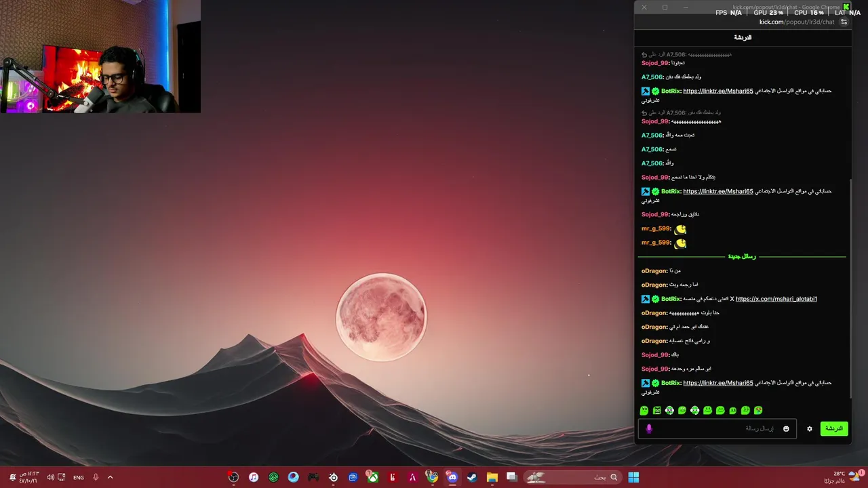Insert the sixth smiling green emote
Viewport: 868px width, 488px height.
click(x=707, y=410)
